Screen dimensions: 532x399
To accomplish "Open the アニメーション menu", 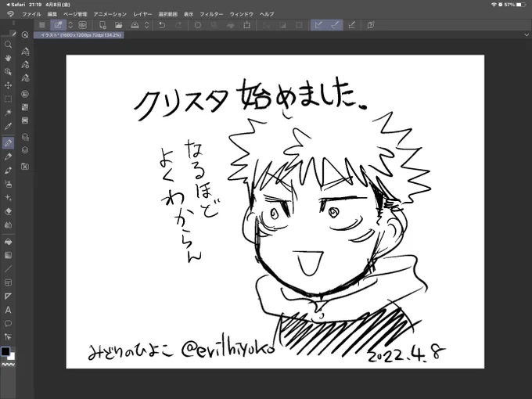I will [110, 14].
